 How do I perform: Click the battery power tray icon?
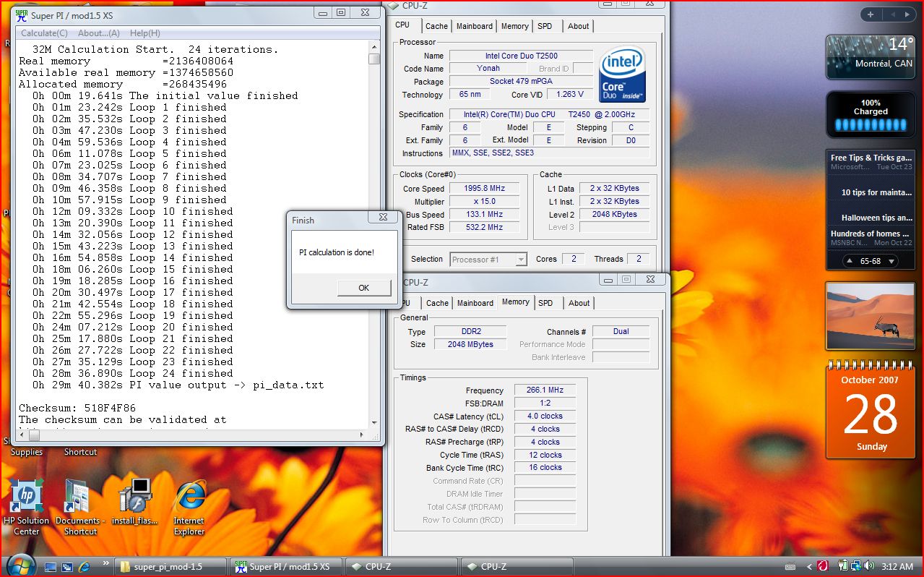(843, 565)
